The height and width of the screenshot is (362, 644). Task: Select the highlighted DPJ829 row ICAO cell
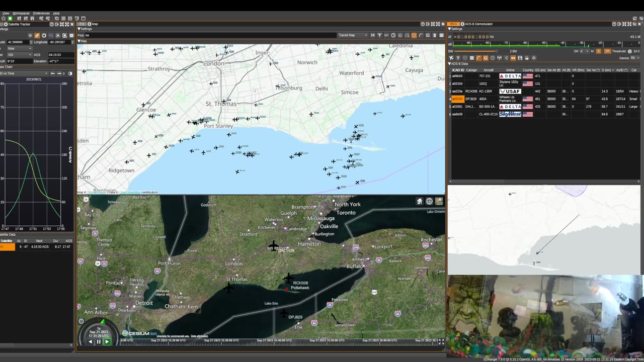pyautogui.click(x=457, y=99)
